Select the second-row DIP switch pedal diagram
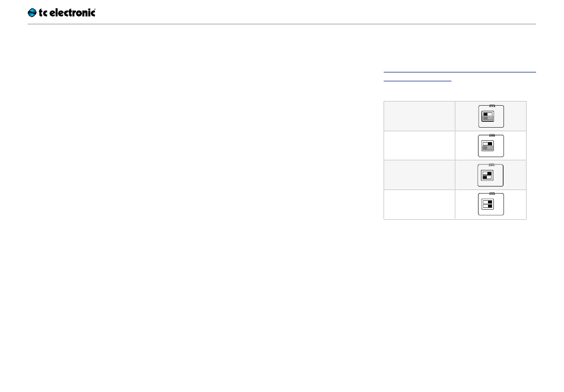Viewport: 564px width, 392px height. coord(491,146)
